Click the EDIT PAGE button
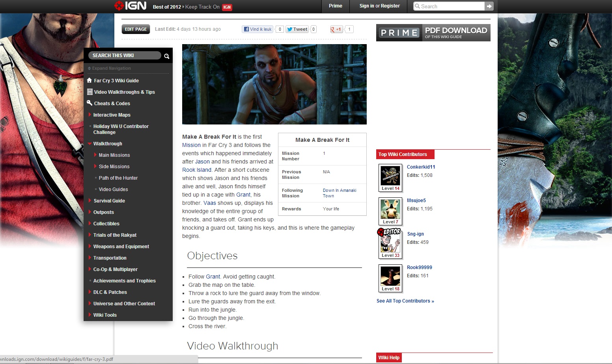 tap(136, 29)
